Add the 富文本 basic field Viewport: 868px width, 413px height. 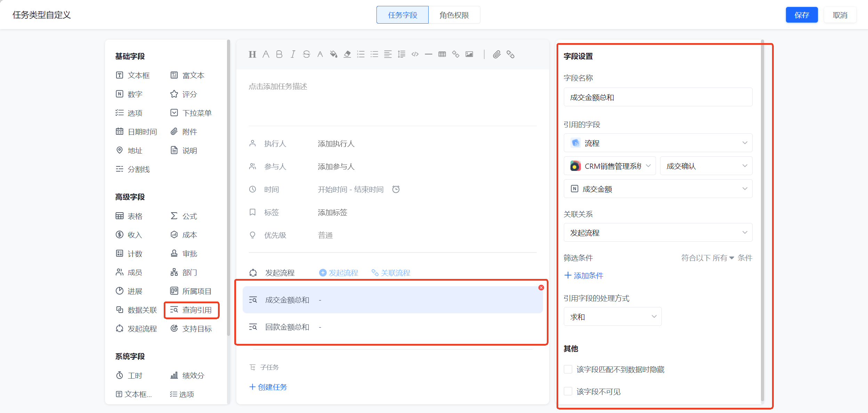[188, 75]
